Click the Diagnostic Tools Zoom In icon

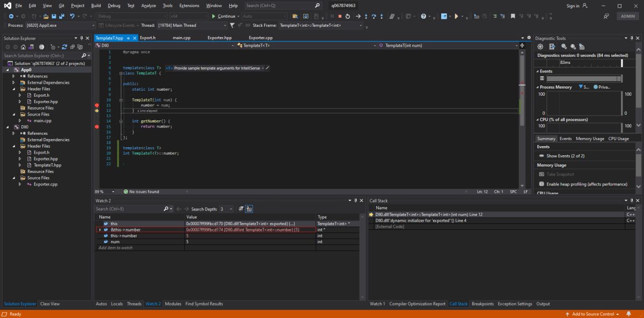point(563,47)
